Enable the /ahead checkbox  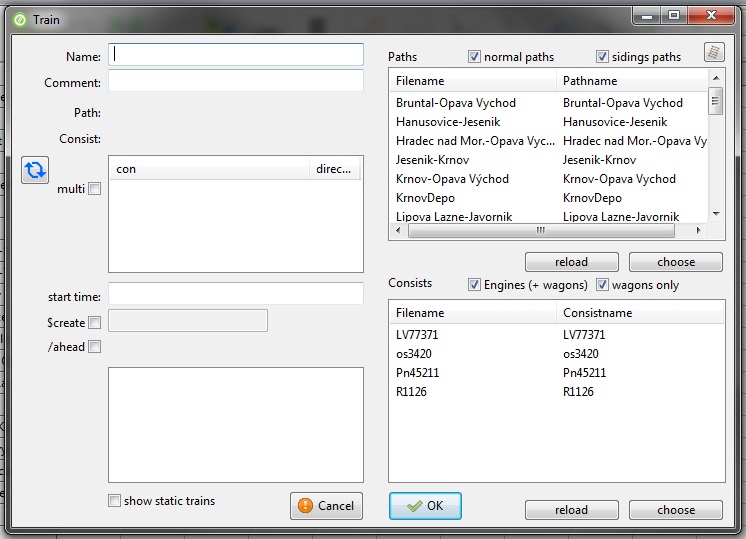tap(95, 347)
